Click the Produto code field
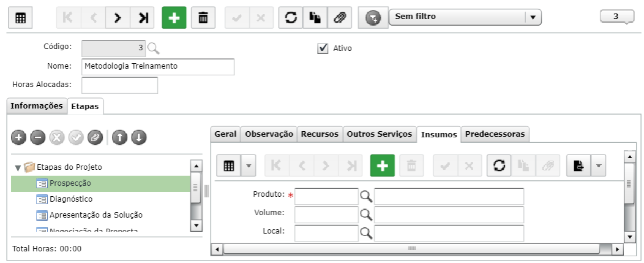 point(326,196)
